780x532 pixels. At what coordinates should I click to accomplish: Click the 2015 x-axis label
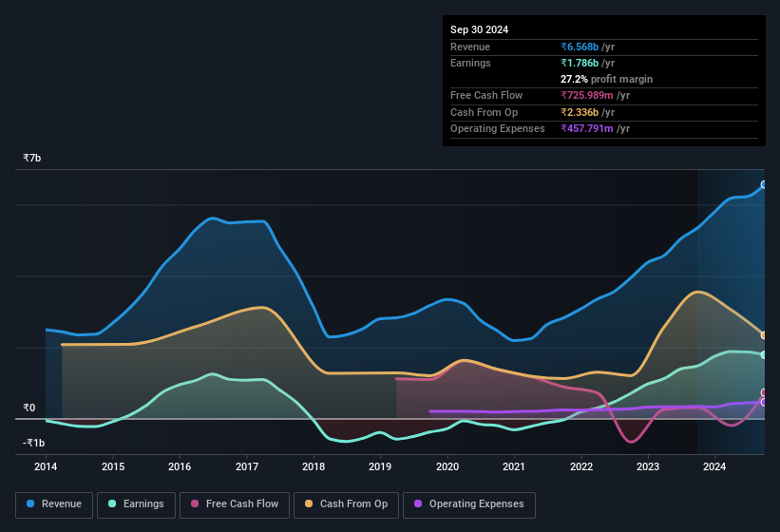click(x=113, y=466)
